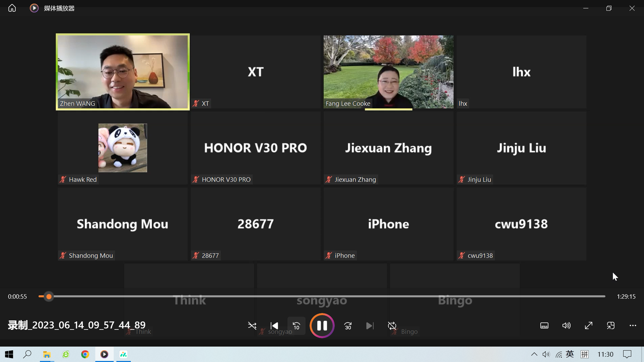Open the Windows Start menu

pyautogui.click(x=9, y=354)
